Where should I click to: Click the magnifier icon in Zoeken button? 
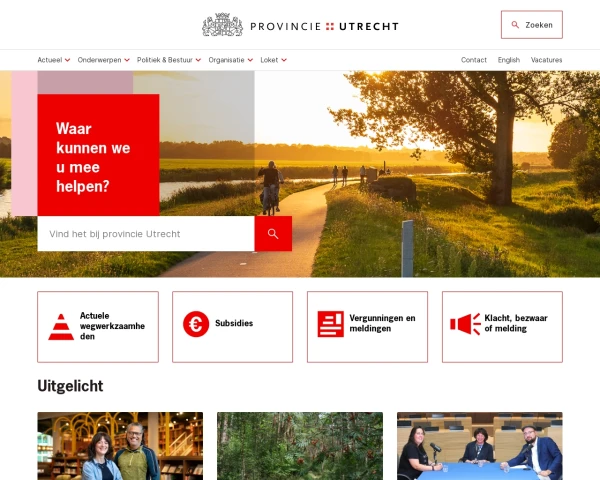515,25
